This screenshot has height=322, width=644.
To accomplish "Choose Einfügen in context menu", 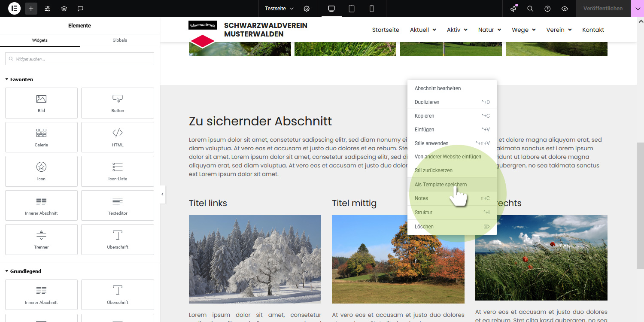I will pos(452,130).
